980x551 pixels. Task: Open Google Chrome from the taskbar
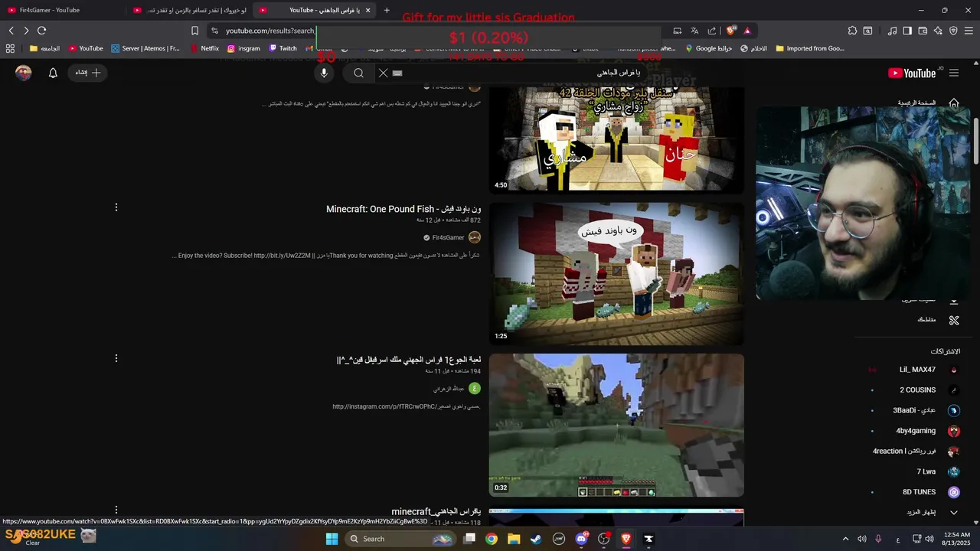pos(492,539)
